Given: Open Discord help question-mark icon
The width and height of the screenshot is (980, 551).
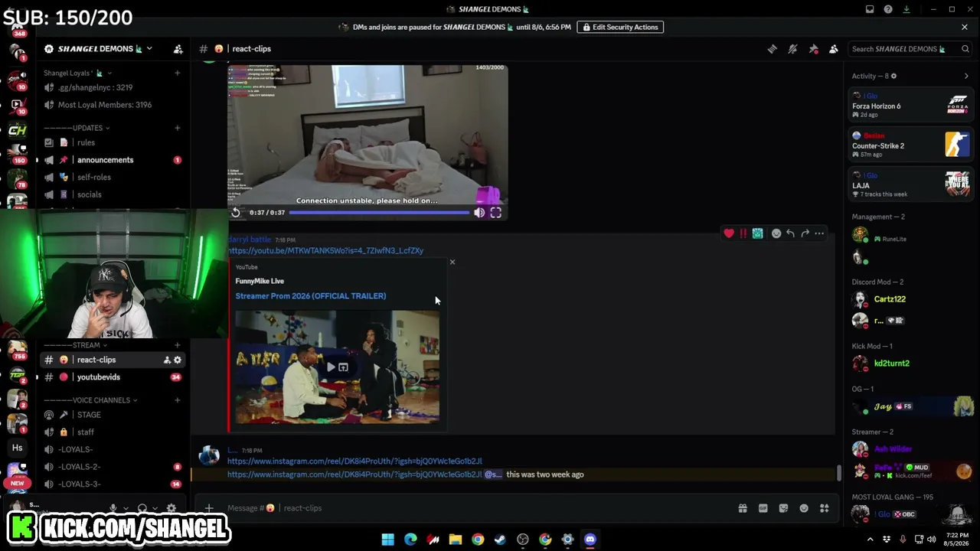Looking at the screenshot, I should click(888, 9).
